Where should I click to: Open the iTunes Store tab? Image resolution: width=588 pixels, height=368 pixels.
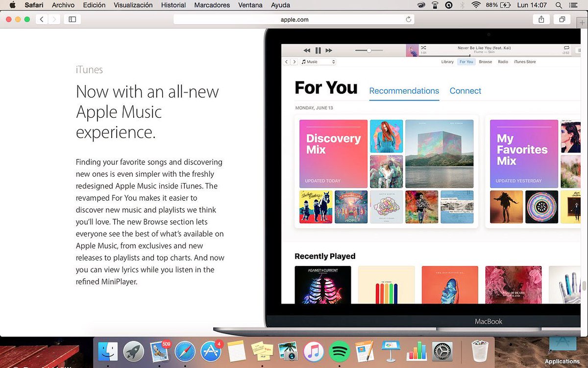[525, 62]
